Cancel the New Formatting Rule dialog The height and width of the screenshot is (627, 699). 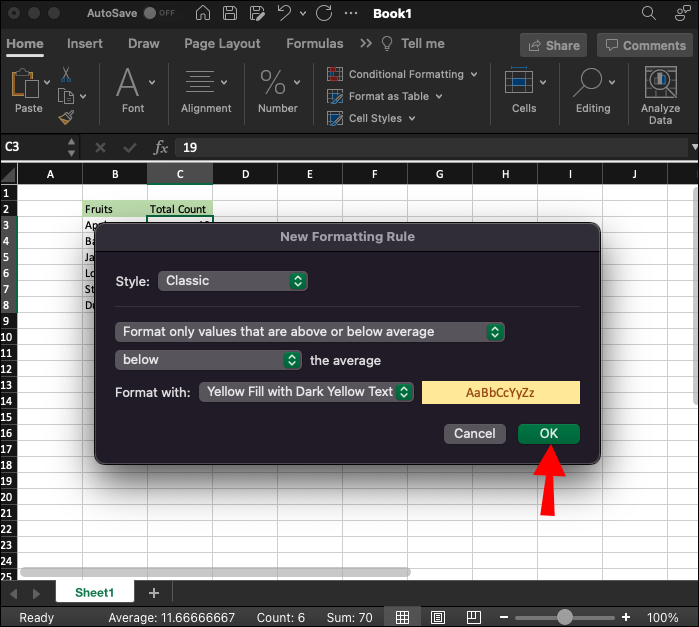(x=474, y=433)
